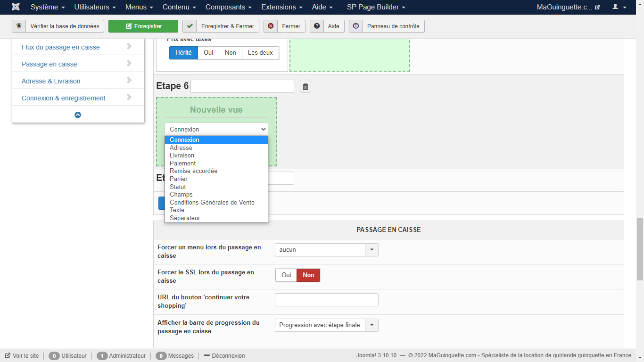Click Voir le site link in footer

(22, 356)
